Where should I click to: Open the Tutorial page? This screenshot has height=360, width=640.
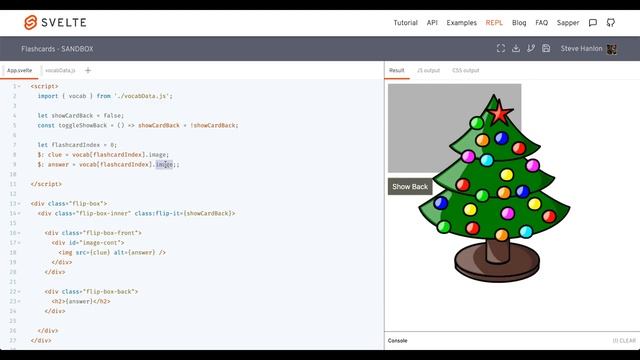[x=405, y=23]
